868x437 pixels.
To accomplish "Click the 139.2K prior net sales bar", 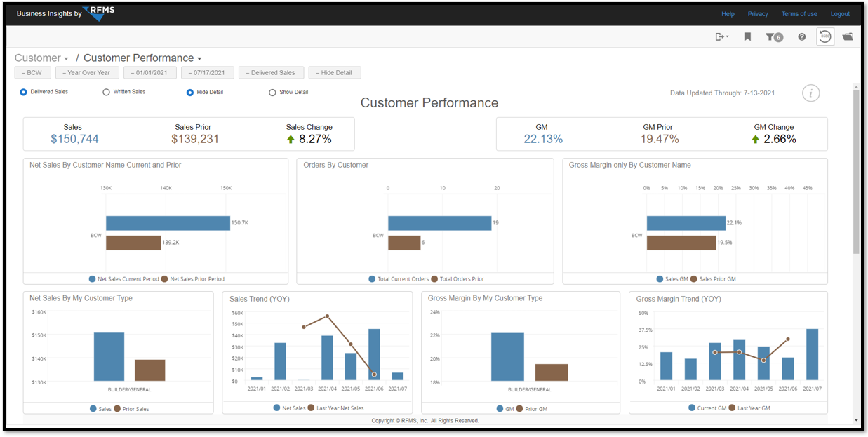I will click(133, 243).
